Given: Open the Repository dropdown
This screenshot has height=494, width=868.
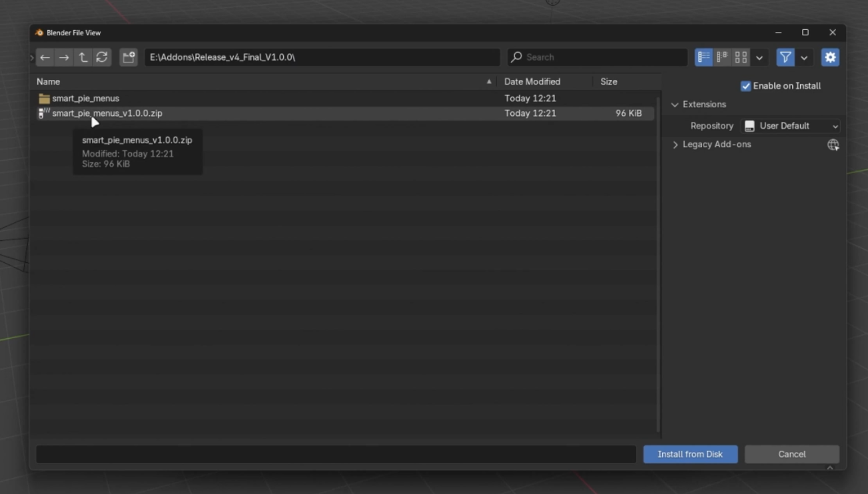Looking at the screenshot, I should coord(791,126).
